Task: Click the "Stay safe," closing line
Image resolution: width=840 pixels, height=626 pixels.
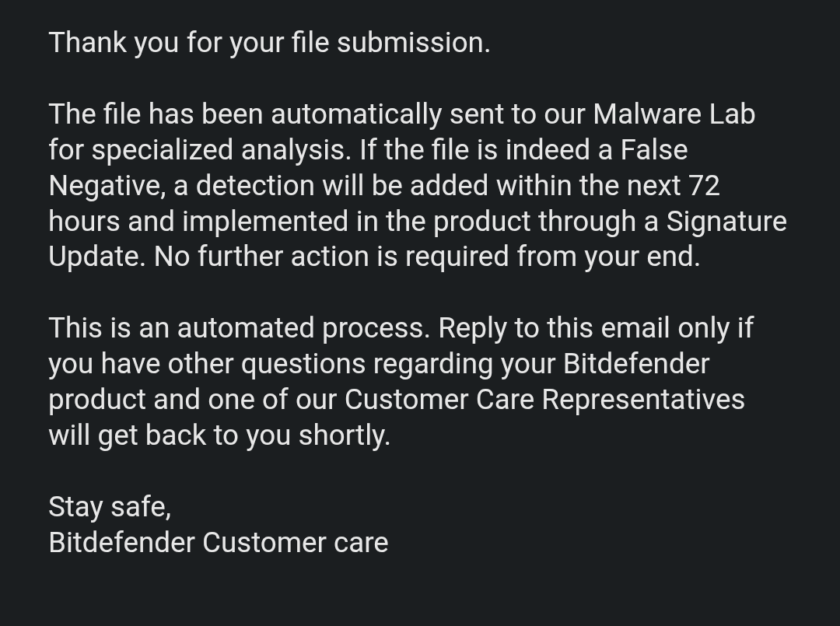Action: coord(109,507)
